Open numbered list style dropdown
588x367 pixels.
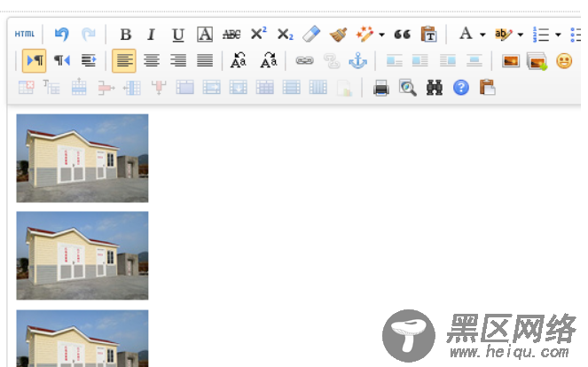pos(558,35)
